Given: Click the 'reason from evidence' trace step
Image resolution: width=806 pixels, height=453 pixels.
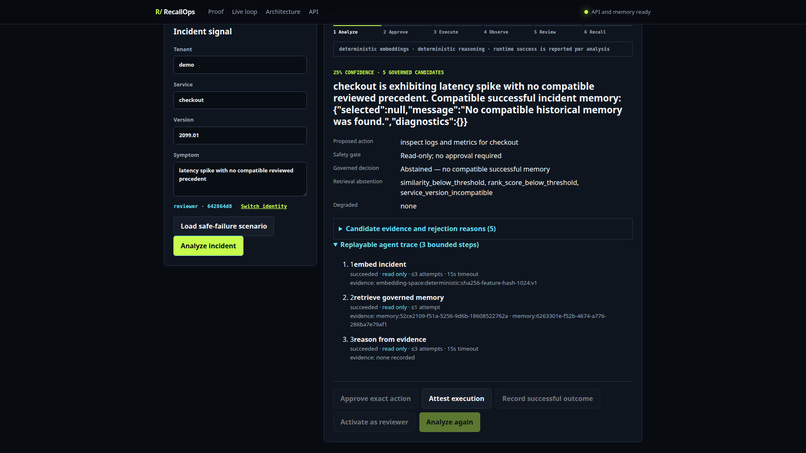Looking at the screenshot, I should pos(390,339).
